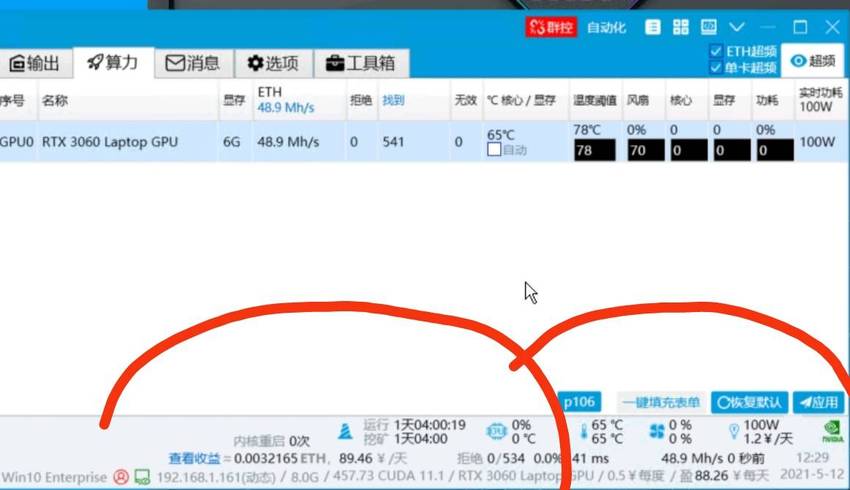Open the monitor display icon
The width and height of the screenshot is (850, 490).
pyautogui.click(x=709, y=27)
